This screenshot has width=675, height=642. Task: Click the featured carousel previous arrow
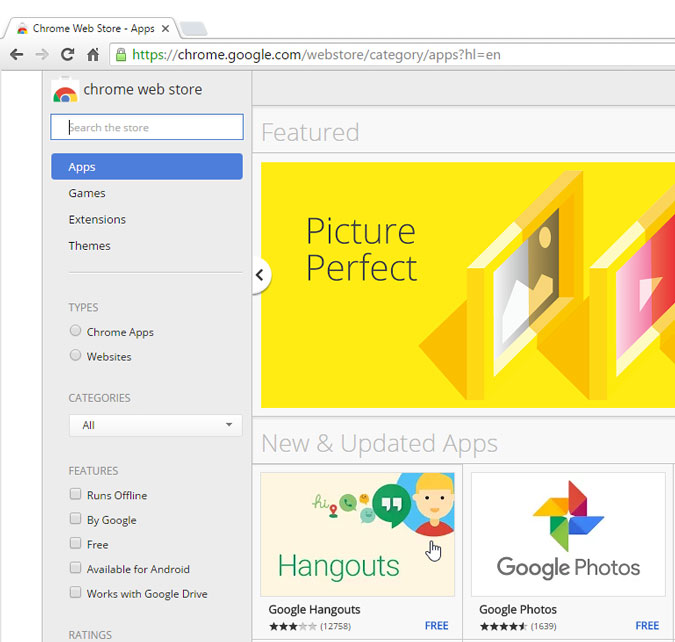tap(261, 275)
